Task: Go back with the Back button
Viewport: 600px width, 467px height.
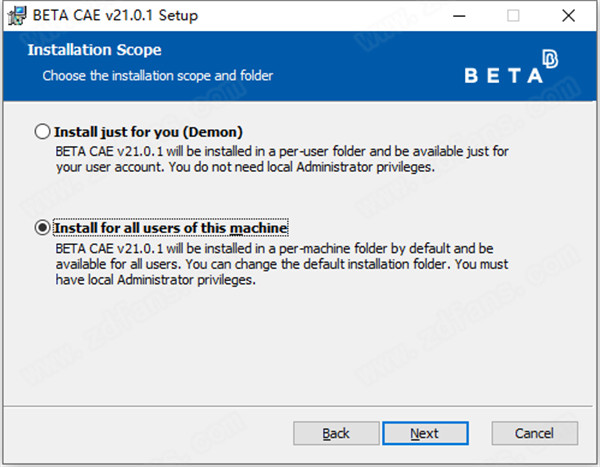Action: (336, 433)
